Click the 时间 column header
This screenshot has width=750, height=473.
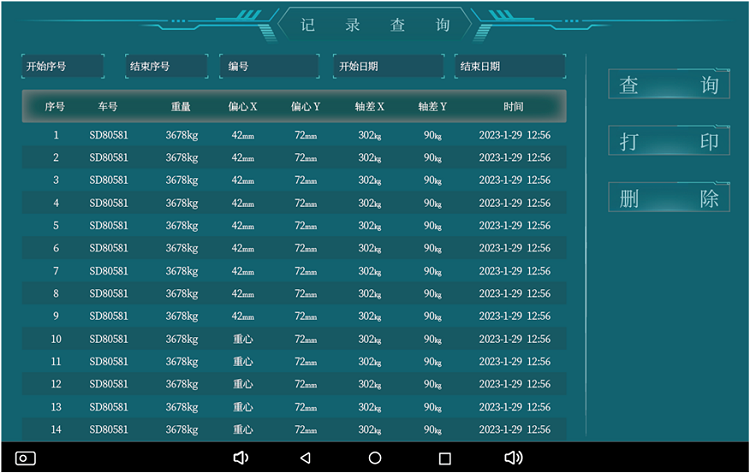[514, 106]
